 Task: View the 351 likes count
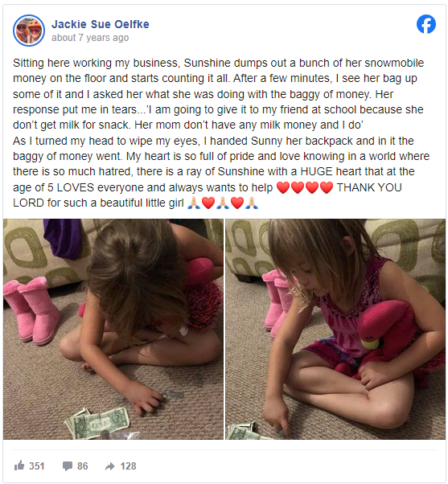[37, 466]
